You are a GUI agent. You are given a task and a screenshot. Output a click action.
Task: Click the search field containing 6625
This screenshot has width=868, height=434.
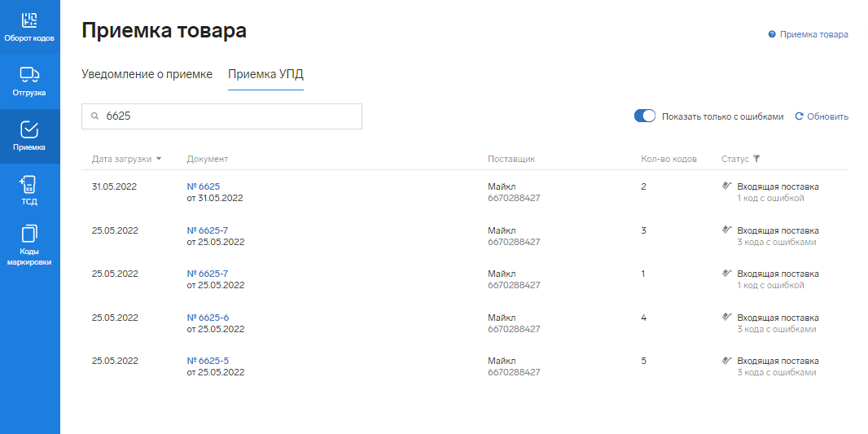pyautogui.click(x=228, y=116)
